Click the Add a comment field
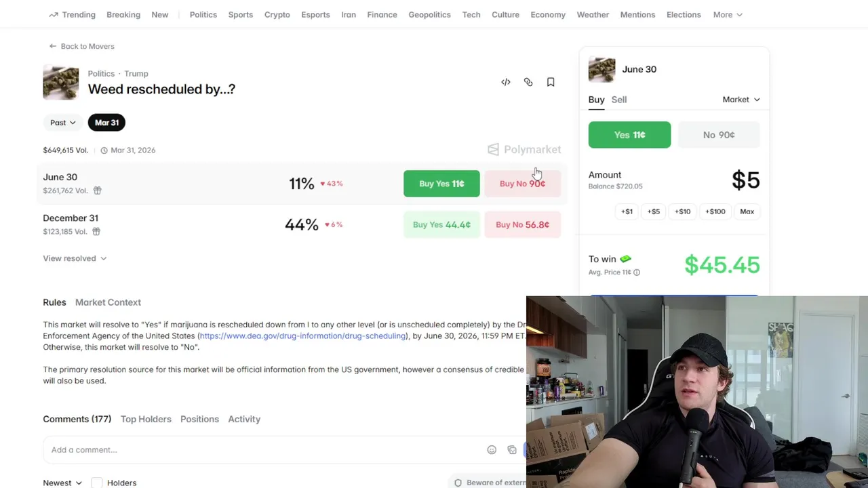This screenshot has height=488, width=868. (x=264, y=450)
